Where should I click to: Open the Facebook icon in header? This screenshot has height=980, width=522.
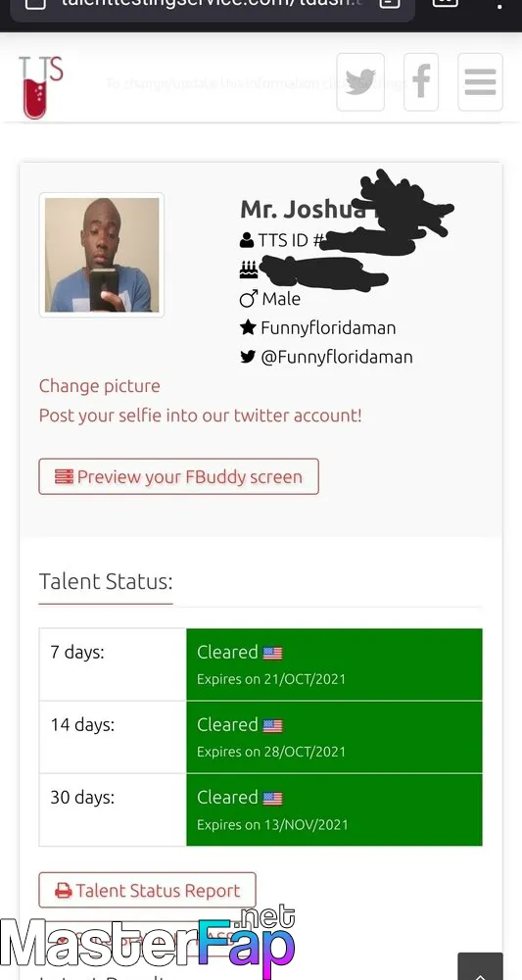pos(421,82)
